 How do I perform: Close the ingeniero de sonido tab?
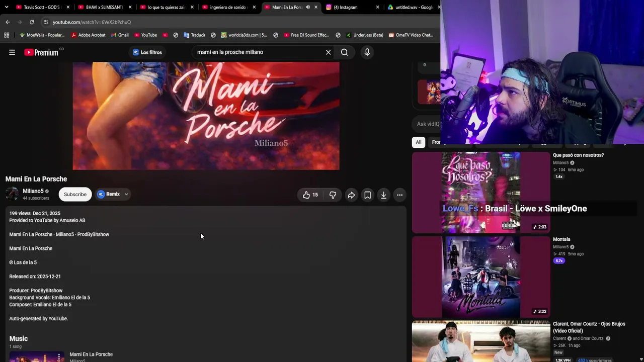click(x=254, y=7)
